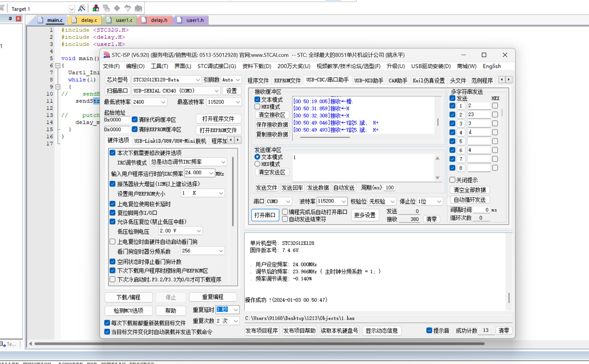Image resolution: width=589 pixels, height=364 pixels.
Task: Click the pack installer icon in Keil toolbar
Action: 138,8
